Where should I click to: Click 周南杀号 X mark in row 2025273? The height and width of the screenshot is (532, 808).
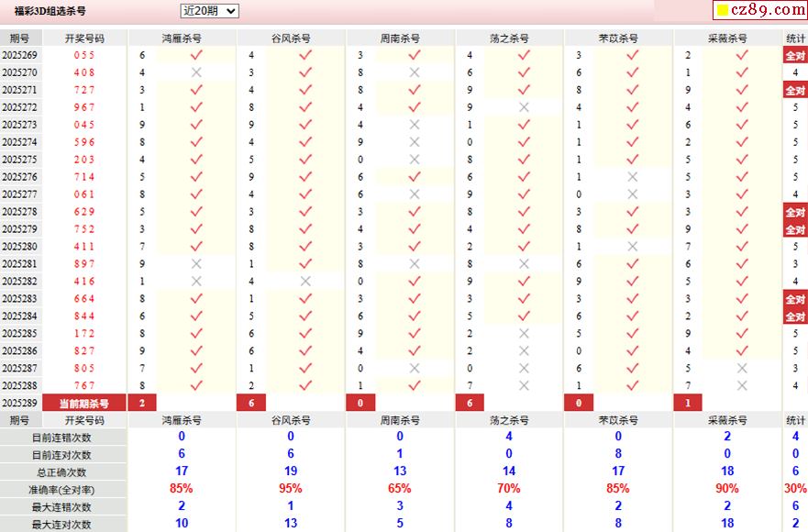click(x=414, y=125)
